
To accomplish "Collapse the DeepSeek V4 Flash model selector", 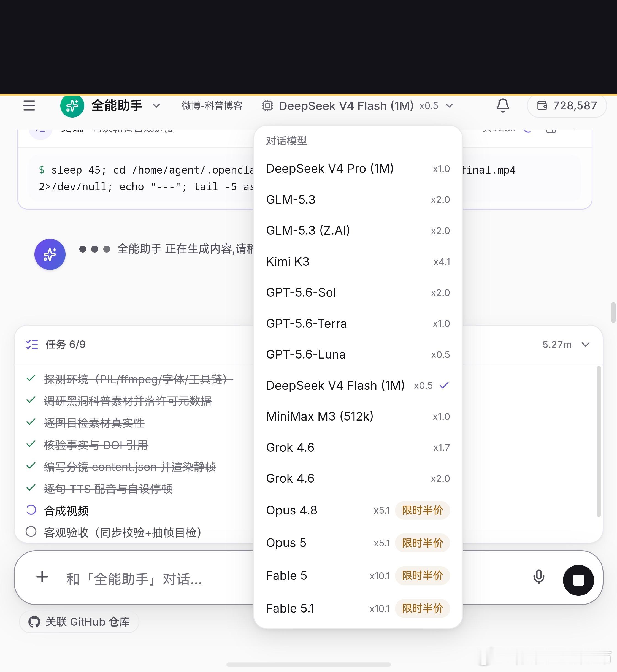I will 450,106.
